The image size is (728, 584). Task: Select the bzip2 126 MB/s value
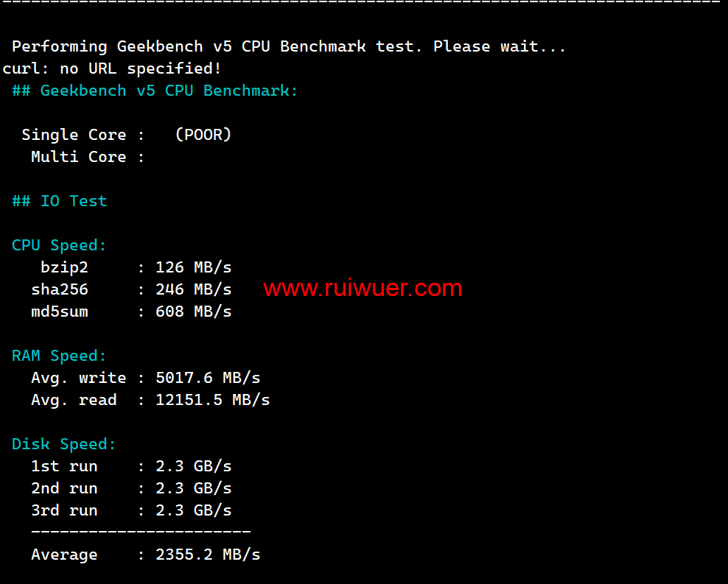pyautogui.click(x=194, y=267)
